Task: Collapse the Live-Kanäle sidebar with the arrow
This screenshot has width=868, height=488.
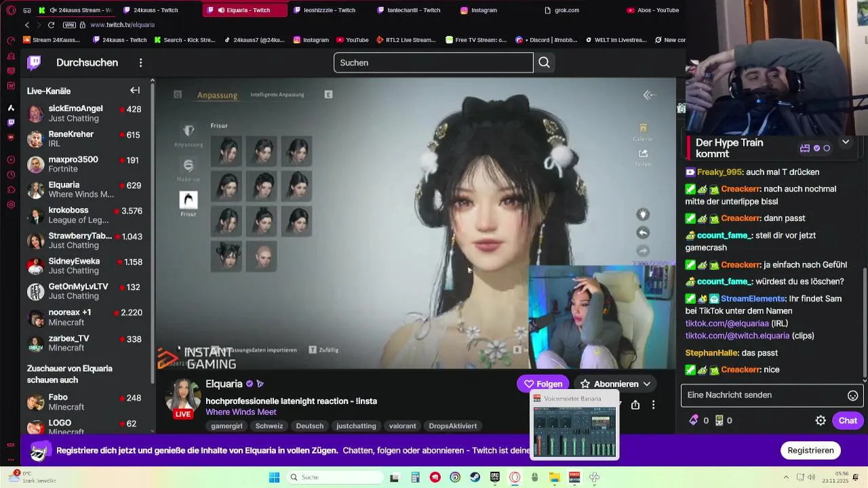Action: (x=135, y=90)
